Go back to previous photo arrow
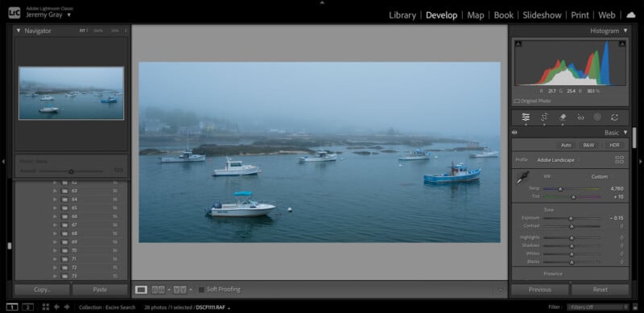The width and height of the screenshot is (644, 313). click(x=56, y=307)
